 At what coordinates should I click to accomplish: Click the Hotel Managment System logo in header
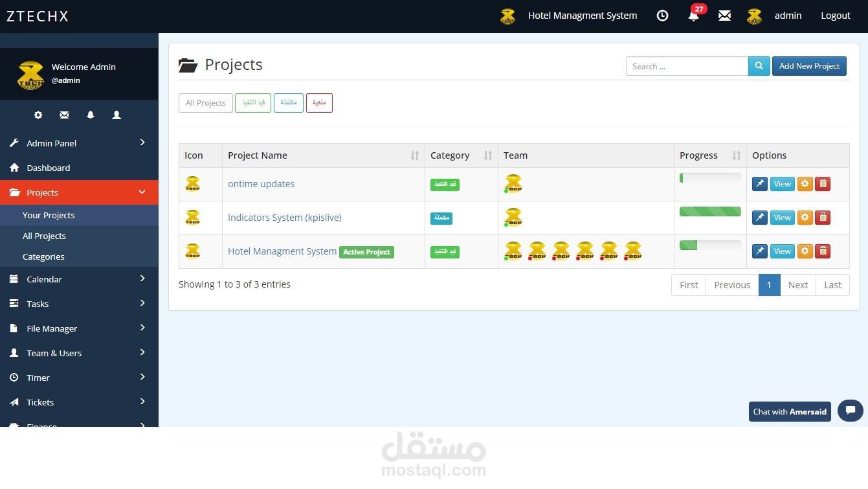508,16
